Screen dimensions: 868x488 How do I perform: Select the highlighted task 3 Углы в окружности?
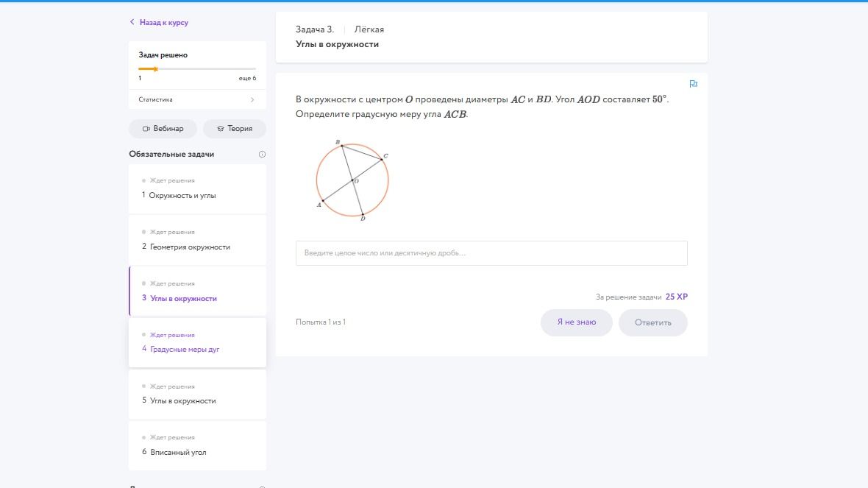coord(197,291)
